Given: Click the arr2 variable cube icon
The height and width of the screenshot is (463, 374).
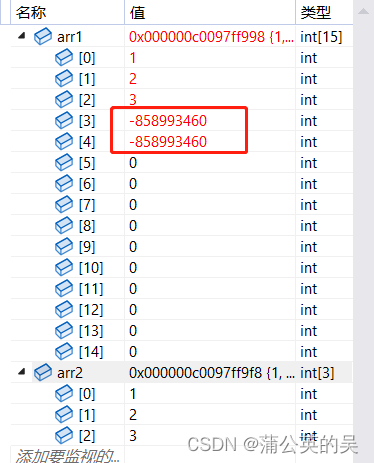Looking at the screenshot, I should point(43,372).
